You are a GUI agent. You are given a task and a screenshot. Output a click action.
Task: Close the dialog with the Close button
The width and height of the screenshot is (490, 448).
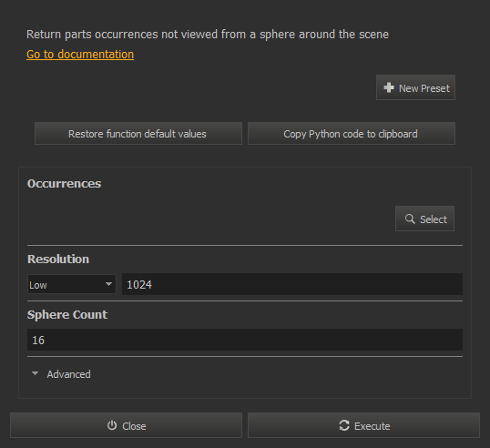(x=126, y=425)
